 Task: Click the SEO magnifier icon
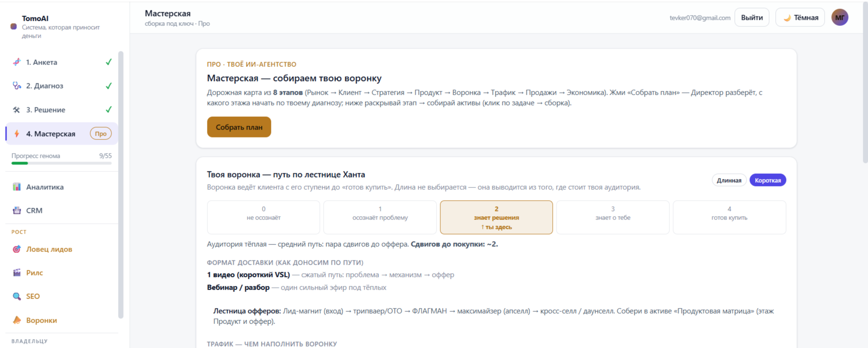(16, 296)
